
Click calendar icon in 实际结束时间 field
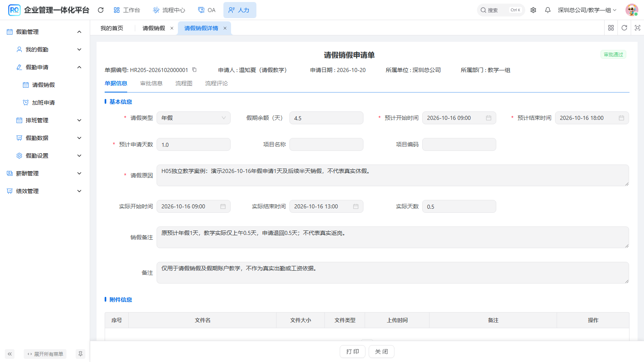356,206
